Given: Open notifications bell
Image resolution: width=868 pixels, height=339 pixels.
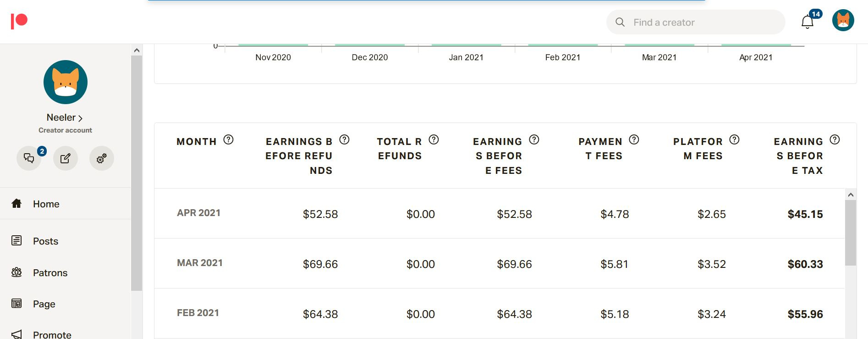Looking at the screenshot, I should pos(808,22).
